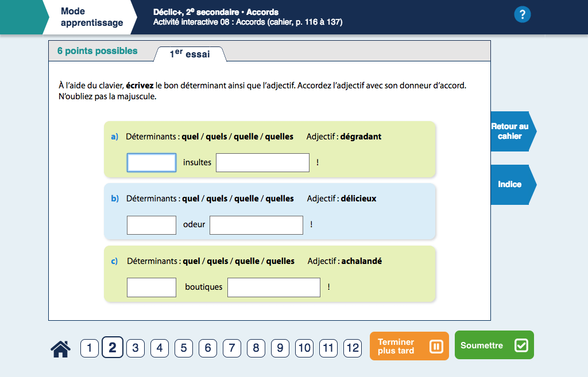Open the Indice hint tab

(513, 184)
